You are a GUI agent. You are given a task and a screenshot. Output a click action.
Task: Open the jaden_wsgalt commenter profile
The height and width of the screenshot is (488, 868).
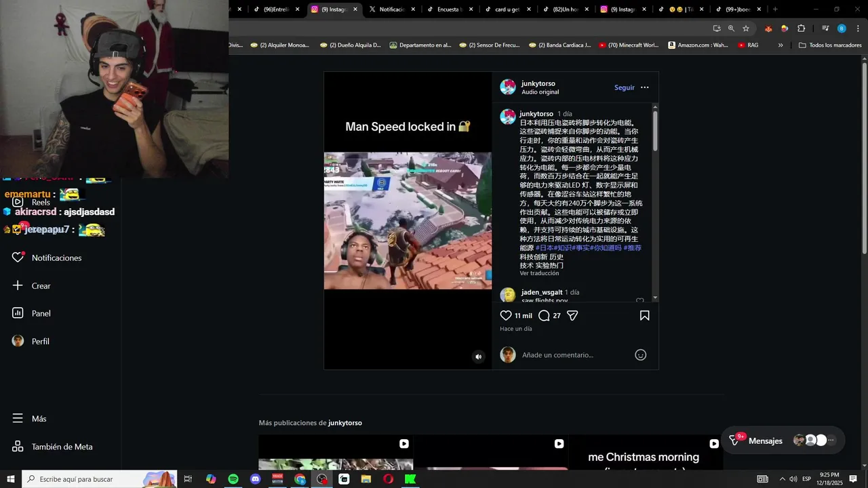[x=542, y=292]
